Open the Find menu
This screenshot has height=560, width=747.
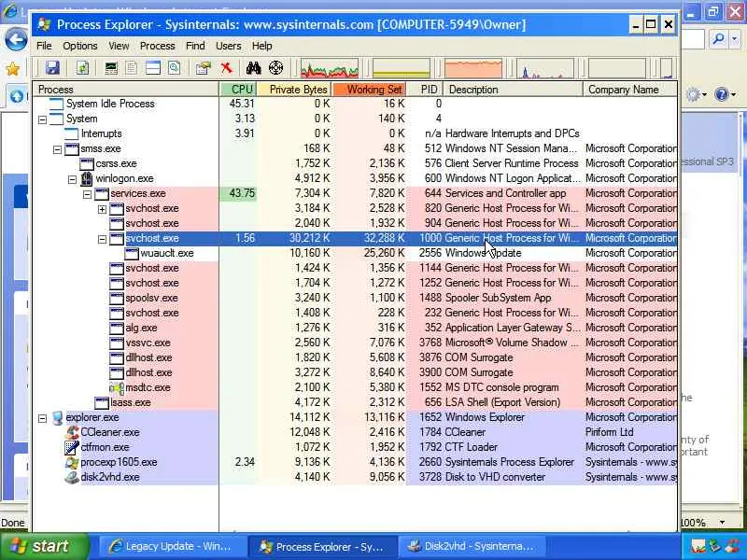pyautogui.click(x=195, y=46)
